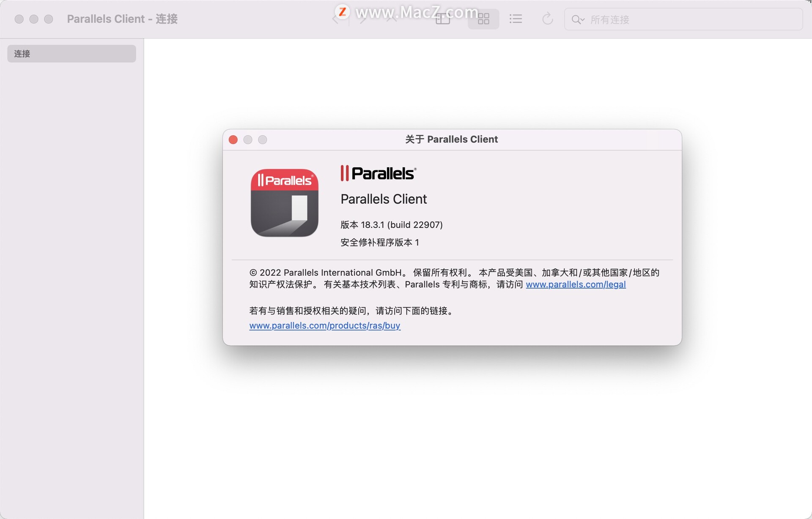This screenshot has width=812, height=519.
Task: Switch to grid icon view
Action: [x=483, y=19]
